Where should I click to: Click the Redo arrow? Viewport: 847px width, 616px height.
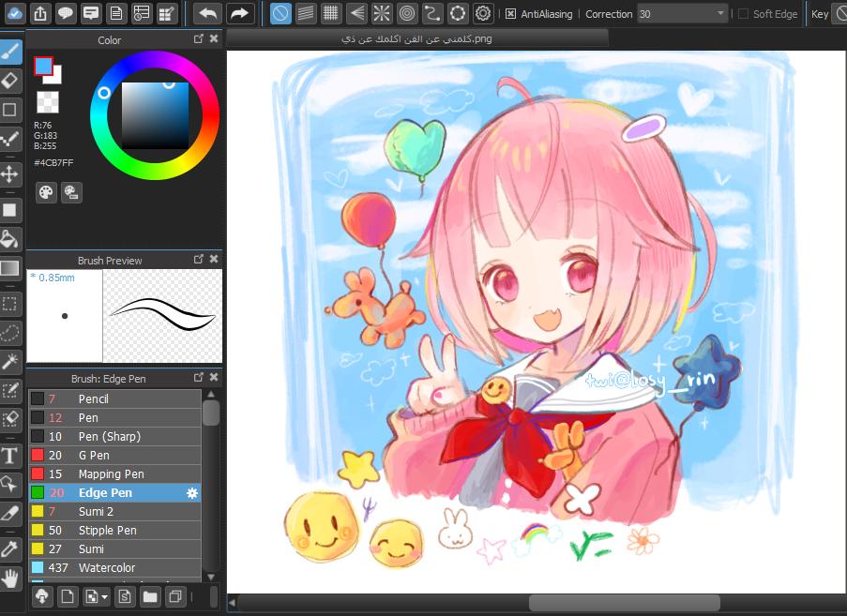[239, 13]
